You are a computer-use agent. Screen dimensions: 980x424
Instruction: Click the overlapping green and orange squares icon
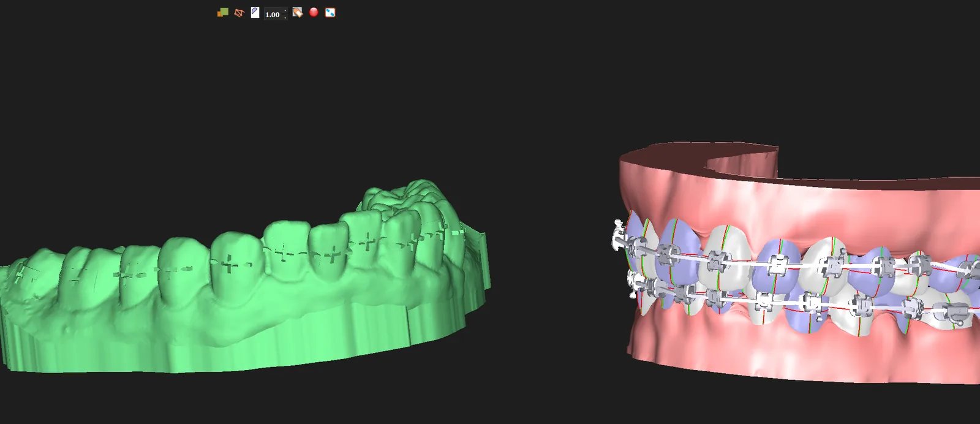point(223,12)
